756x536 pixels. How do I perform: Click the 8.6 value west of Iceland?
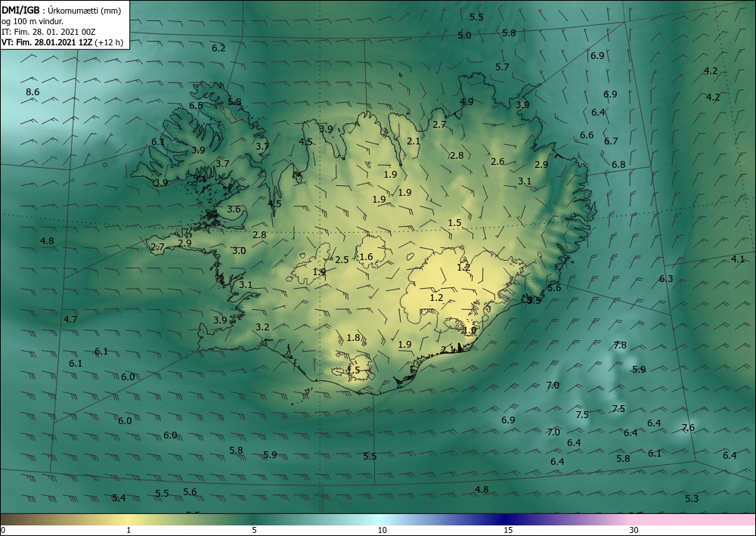pyautogui.click(x=33, y=92)
